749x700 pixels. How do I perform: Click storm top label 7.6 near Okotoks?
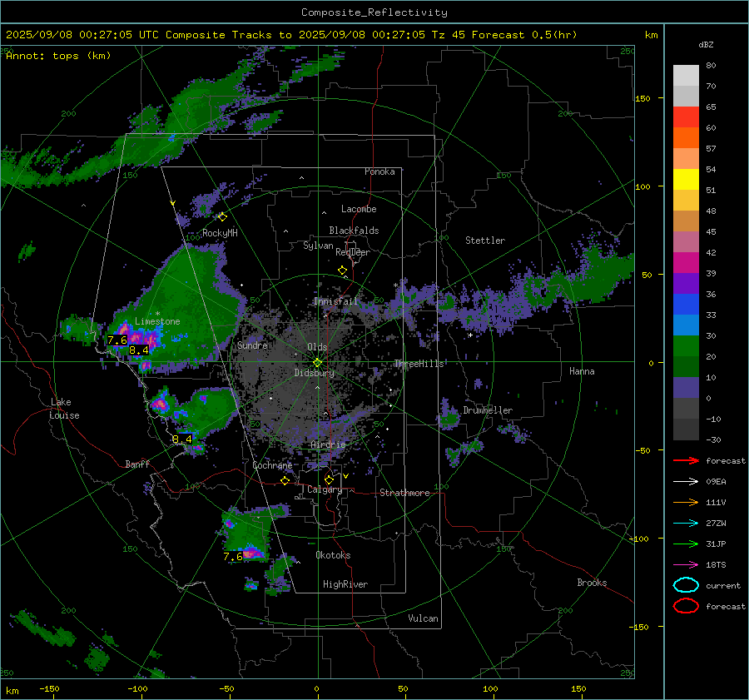[233, 557]
